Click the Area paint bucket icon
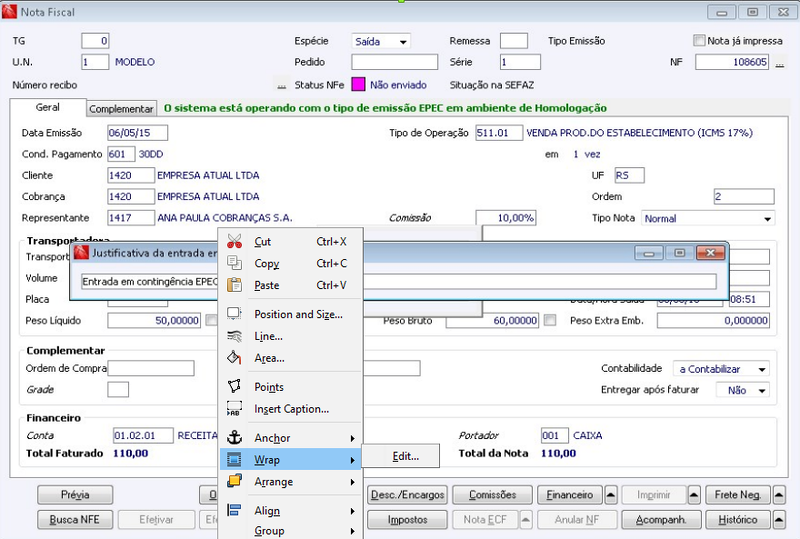 [234, 357]
